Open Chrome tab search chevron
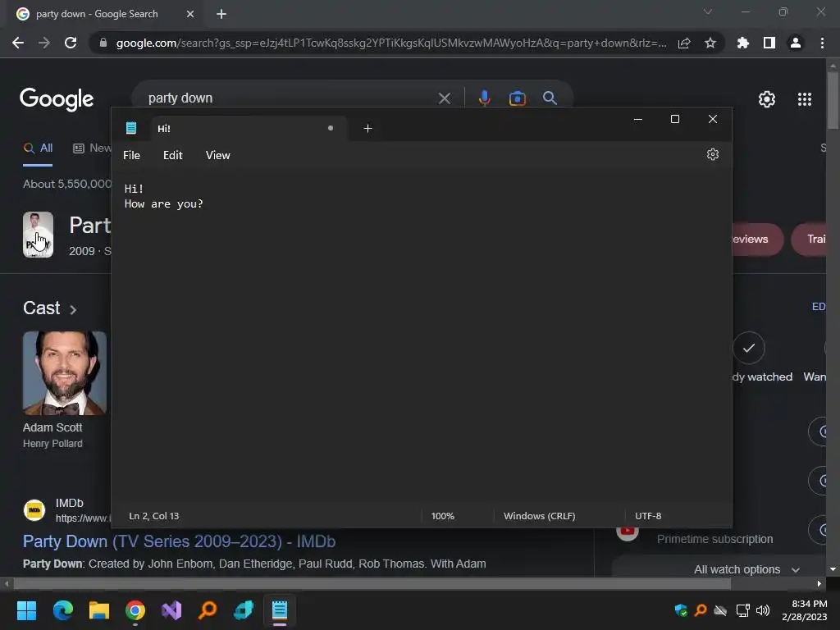This screenshot has width=840, height=630. pos(708,11)
